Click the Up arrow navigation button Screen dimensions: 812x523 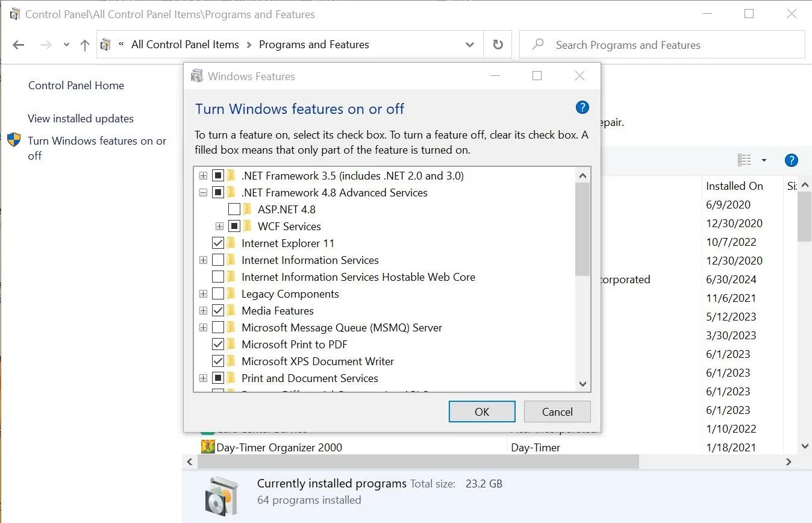point(85,45)
